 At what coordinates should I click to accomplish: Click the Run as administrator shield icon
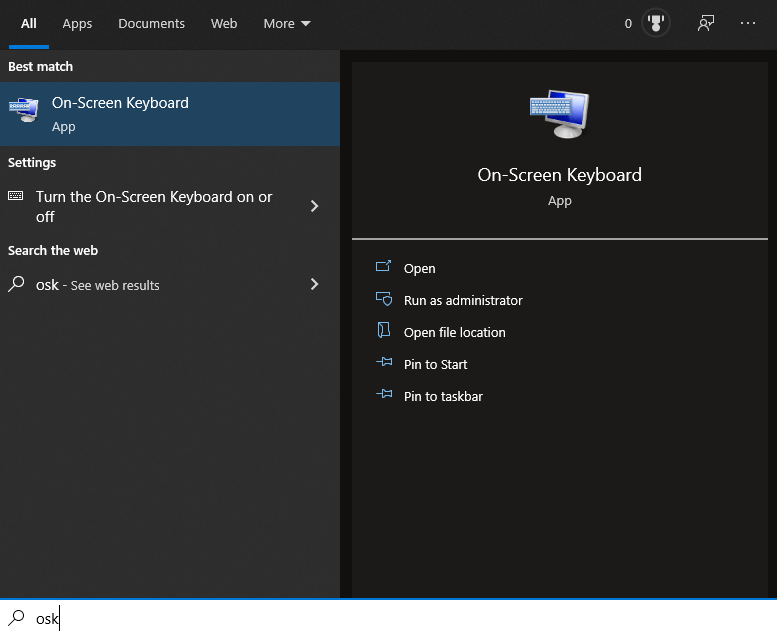coord(383,300)
